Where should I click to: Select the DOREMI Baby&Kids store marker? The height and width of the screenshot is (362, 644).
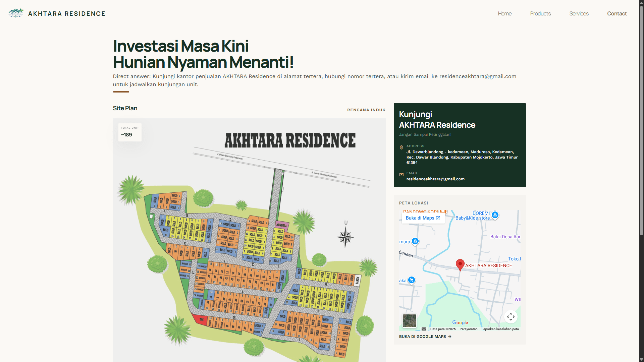[x=495, y=215]
